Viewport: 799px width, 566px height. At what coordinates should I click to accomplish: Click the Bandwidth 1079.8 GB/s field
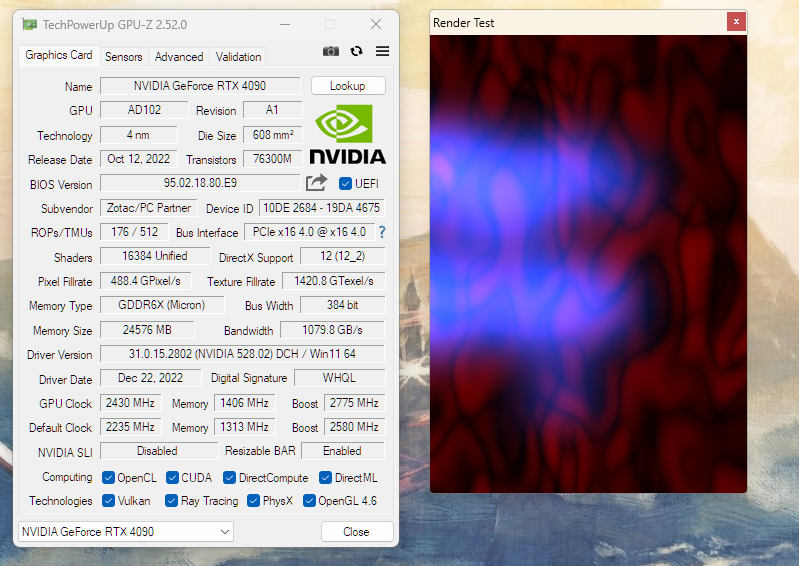pos(332,330)
